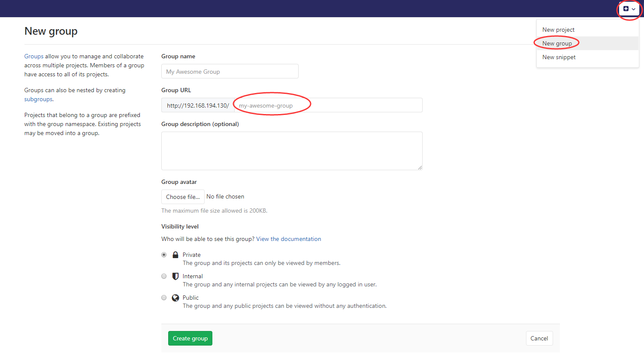Click the green Create group button
Screen dimensions: 644x364
[190, 338]
